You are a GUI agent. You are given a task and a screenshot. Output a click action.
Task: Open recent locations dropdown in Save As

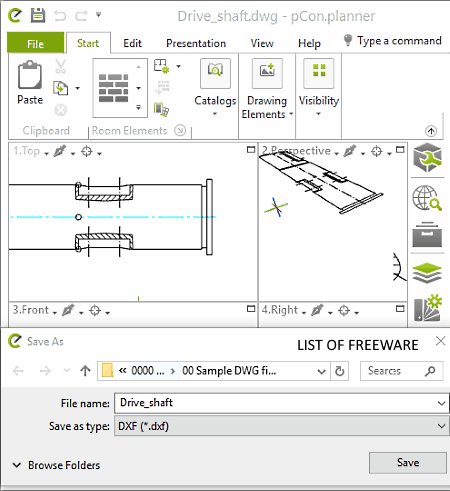coord(67,370)
